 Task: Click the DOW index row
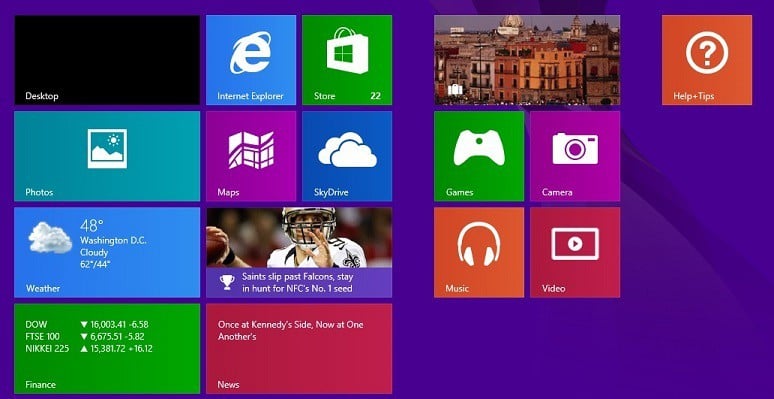(87, 325)
